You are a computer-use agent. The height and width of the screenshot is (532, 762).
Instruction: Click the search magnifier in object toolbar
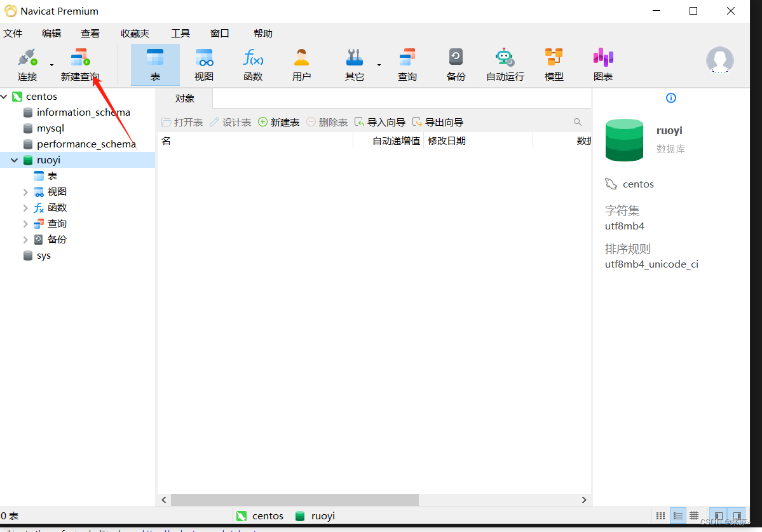(x=577, y=122)
